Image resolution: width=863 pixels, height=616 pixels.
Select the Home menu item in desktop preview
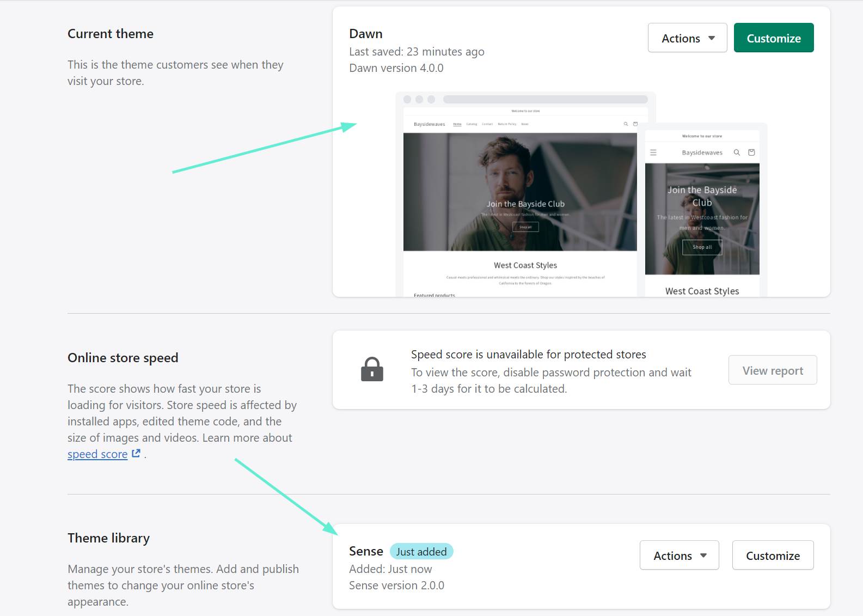coord(457,124)
